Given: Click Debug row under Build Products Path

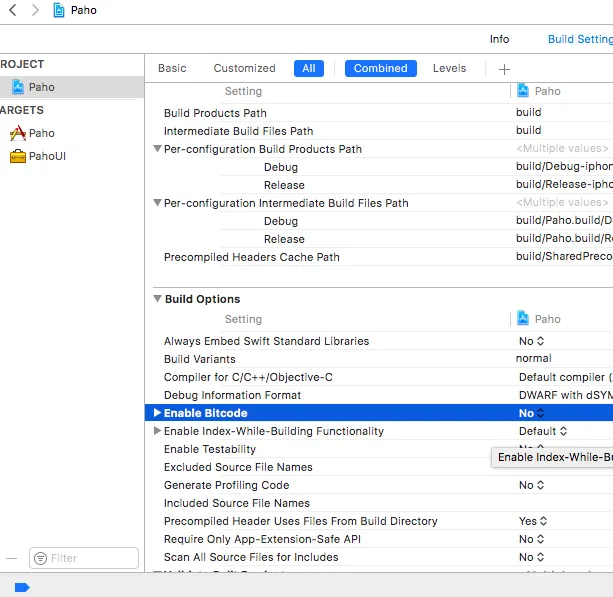Looking at the screenshot, I should point(281,167).
